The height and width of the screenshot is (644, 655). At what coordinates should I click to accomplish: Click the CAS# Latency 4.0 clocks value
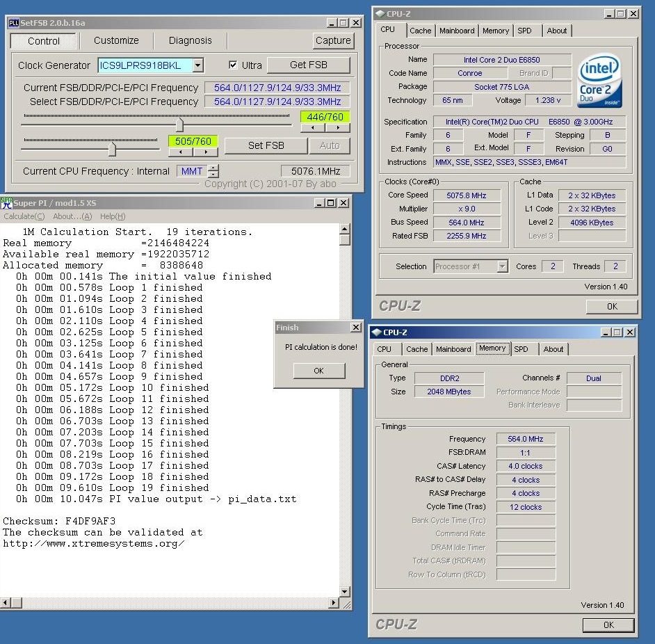[x=526, y=466]
